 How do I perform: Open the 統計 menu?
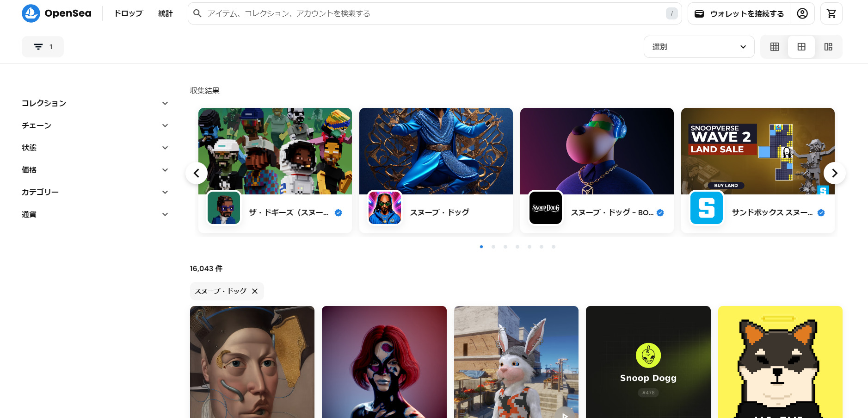coord(165,13)
